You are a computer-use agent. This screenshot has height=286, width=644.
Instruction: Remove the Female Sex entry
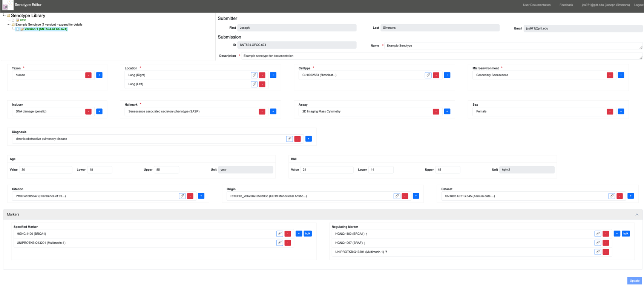610,111
